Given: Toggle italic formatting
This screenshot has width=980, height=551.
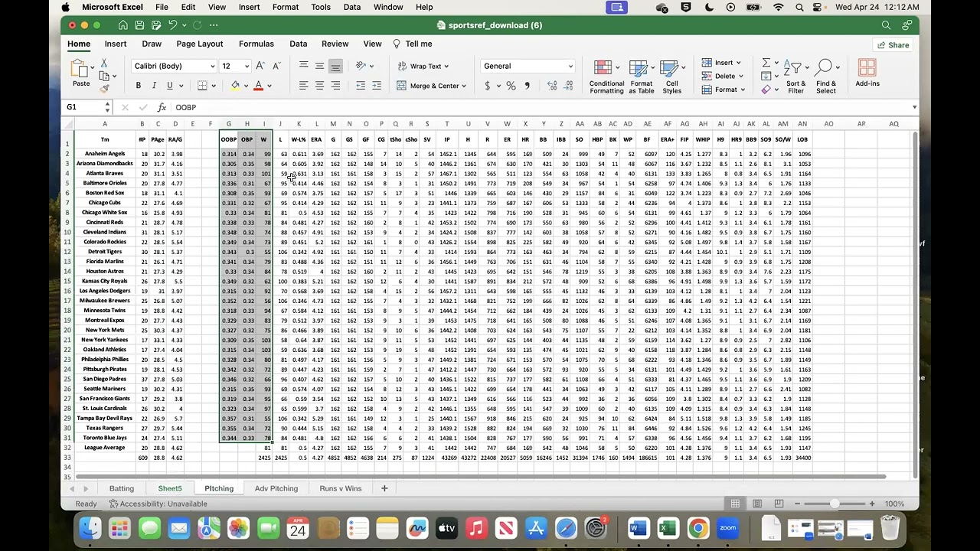Looking at the screenshot, I should [x=154, y=86].
